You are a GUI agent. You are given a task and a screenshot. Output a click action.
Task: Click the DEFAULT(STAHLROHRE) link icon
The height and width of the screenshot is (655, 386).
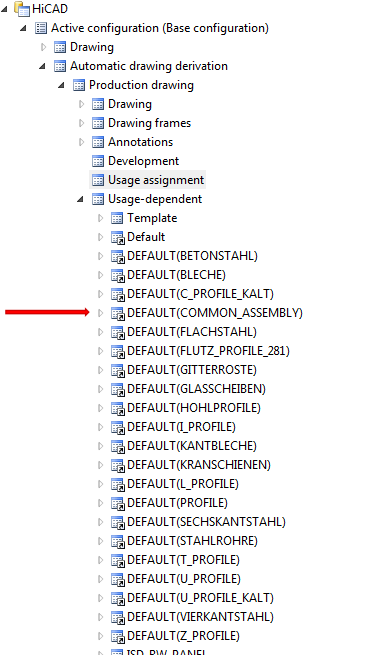pos(118,542)
